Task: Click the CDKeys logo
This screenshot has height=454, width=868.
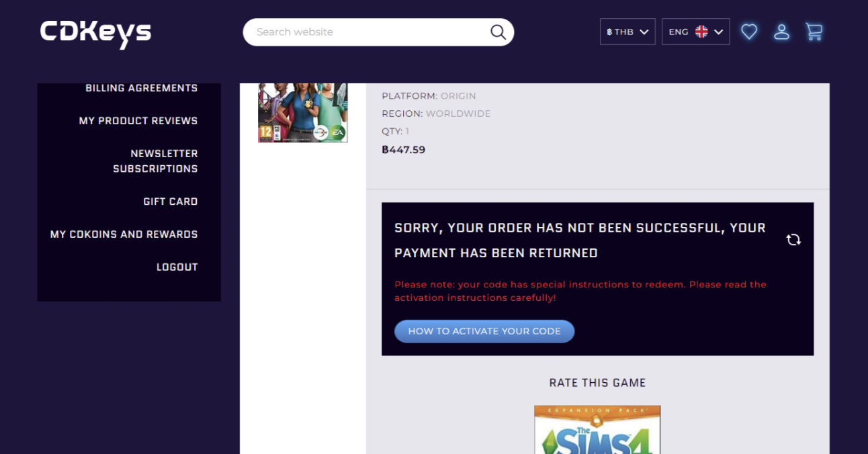Action: (95, 33)
